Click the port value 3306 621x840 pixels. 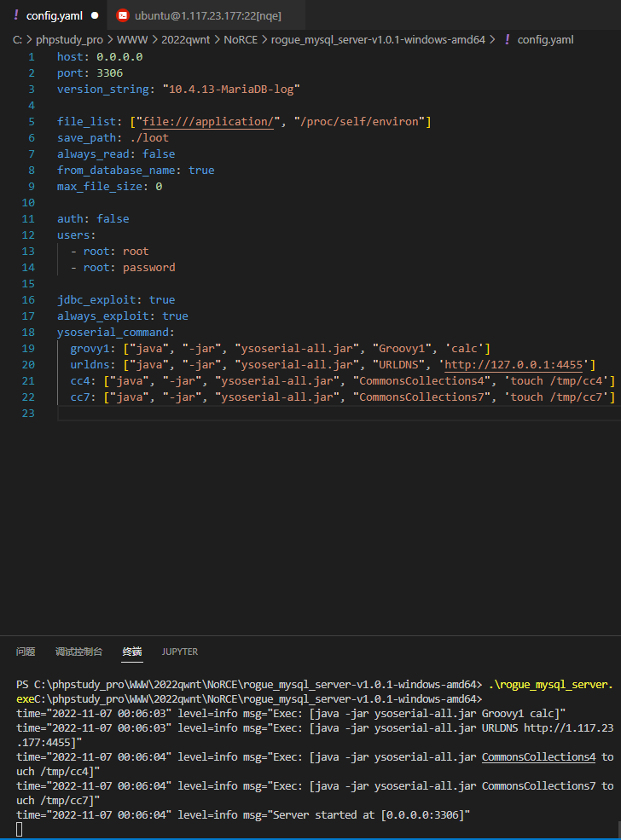(110, 72)
